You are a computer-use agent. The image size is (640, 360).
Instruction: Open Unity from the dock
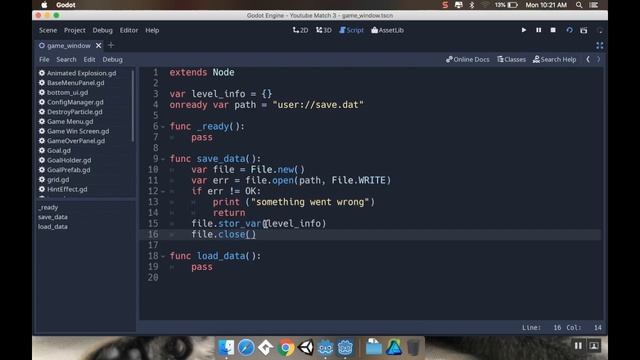tap(306, 348)
